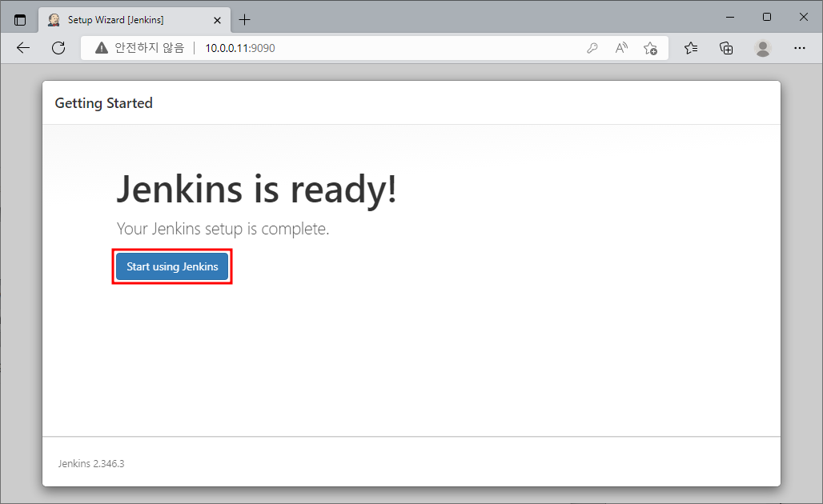
Task: Close the browser window
Action: click(x=804, y=18)
